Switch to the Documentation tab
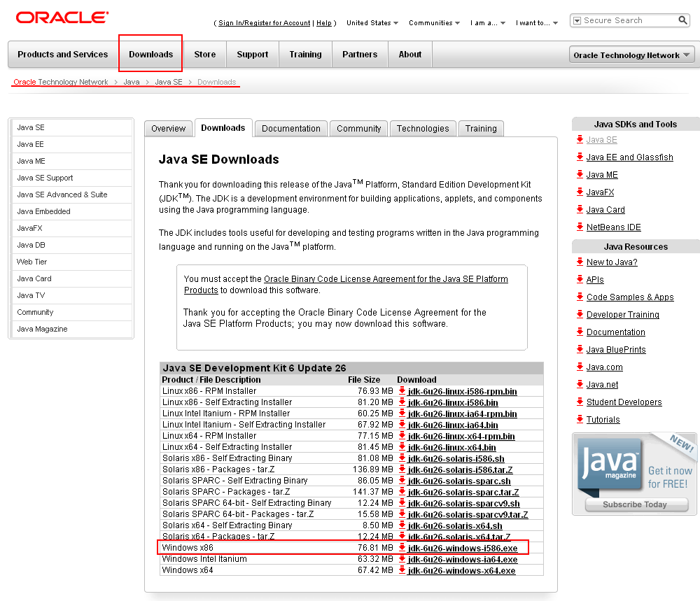Viewport: 700px width, 601px height. pos(291,129)
